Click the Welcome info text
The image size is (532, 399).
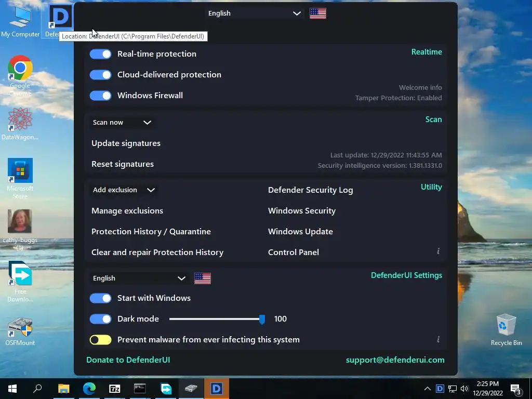tap(420, 87)
